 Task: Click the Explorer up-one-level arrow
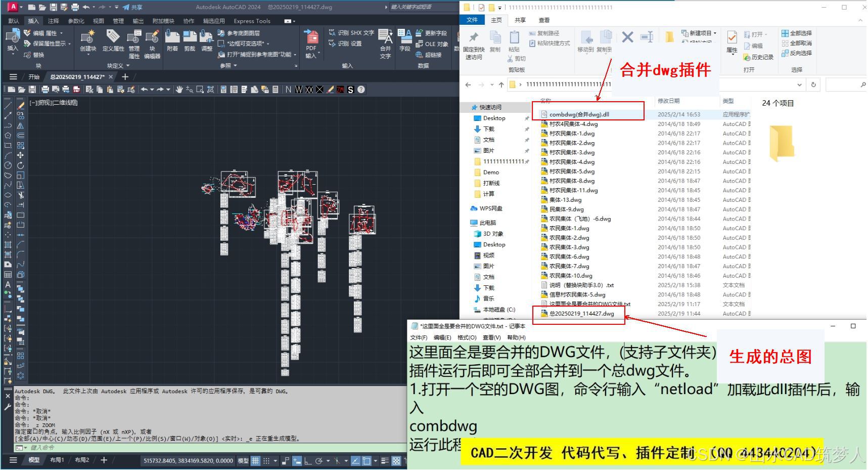tap(501, 84)
